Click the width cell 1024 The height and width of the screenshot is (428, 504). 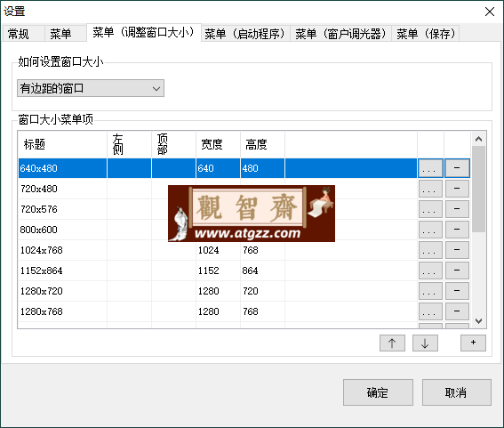point(218,250)
